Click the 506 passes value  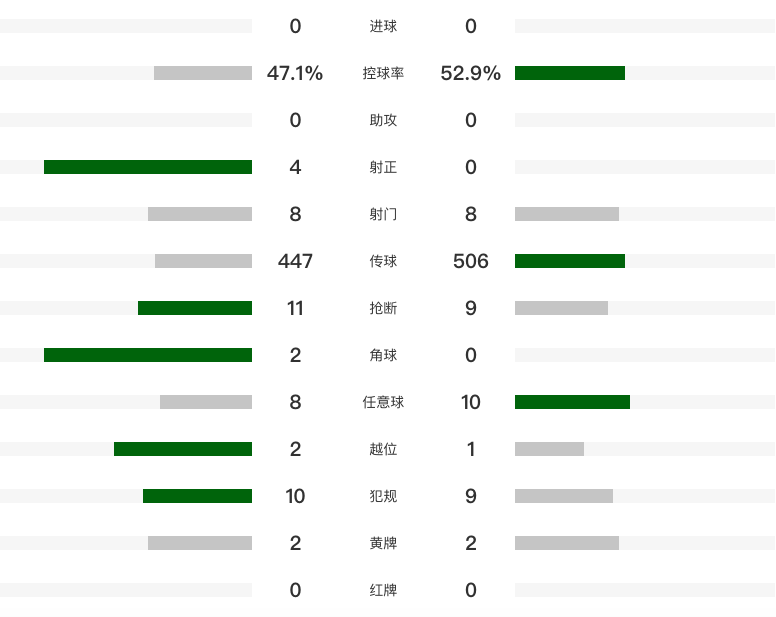click(x=470, y=261)
